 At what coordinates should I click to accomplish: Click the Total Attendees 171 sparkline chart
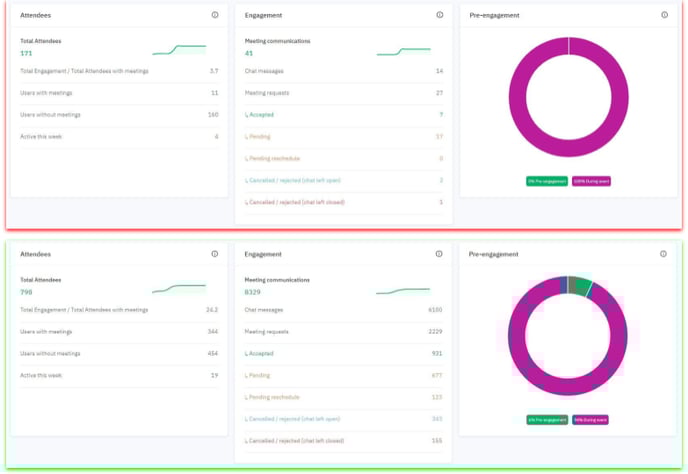tap(179, 50)
